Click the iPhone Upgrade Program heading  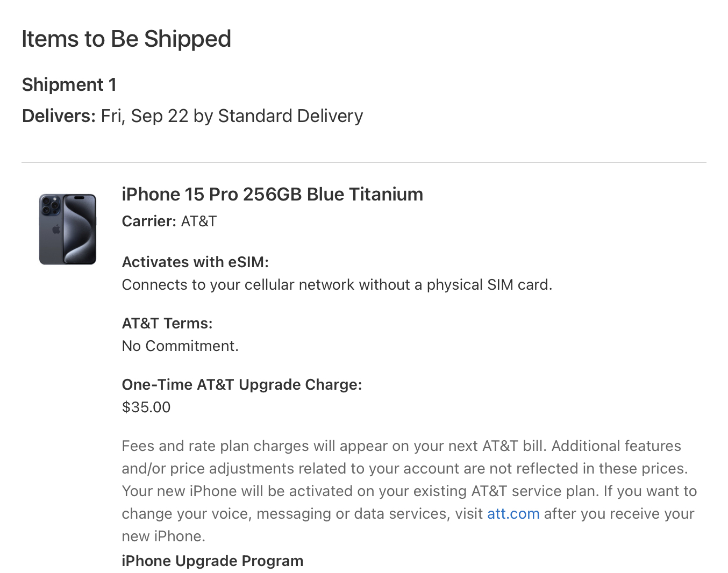click(x=212, y=561)
